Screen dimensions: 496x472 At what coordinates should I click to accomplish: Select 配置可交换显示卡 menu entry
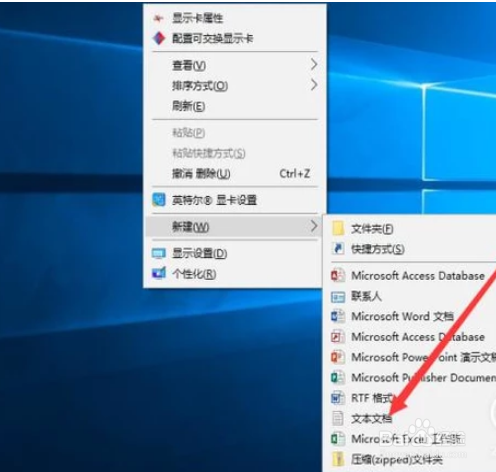pyautogui.click(x=235, y=38)
